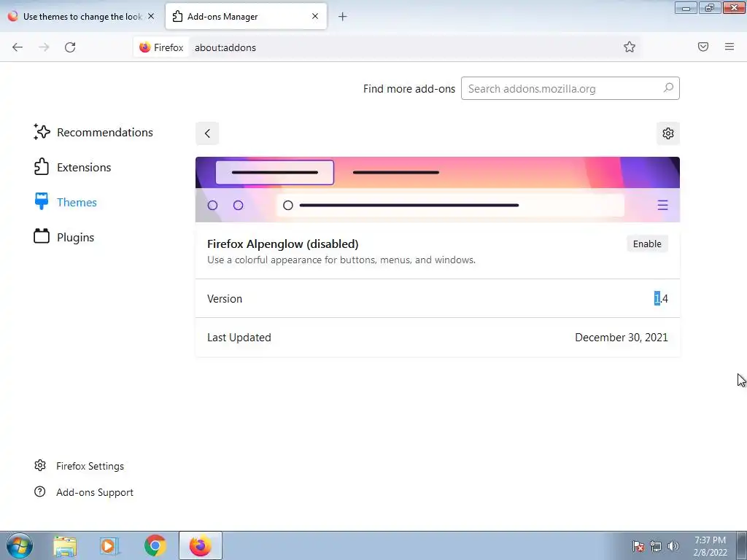Open a new tab with plus button
747x560 pixels.
343,17
